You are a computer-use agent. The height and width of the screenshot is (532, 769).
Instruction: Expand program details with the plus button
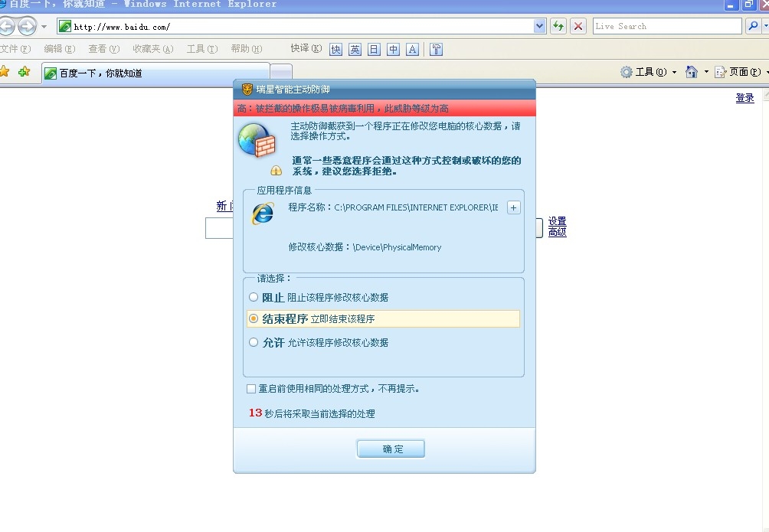coord(513,208)
